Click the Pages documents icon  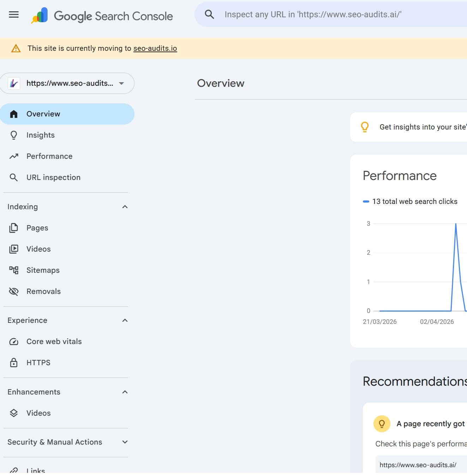14,228
